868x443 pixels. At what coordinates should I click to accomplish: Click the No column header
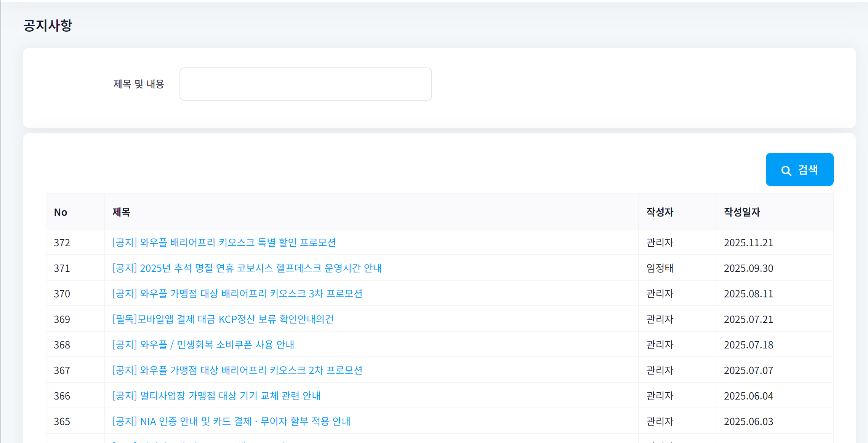click(61, 212)
